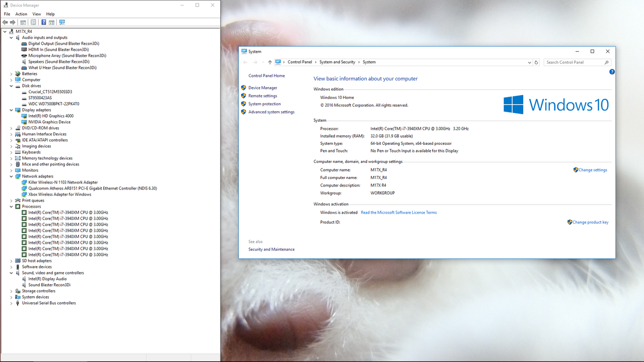This screenshot has width=644, height=362.
Task: Click System and Security in the breadcrumb path
Action: point(337,62)
